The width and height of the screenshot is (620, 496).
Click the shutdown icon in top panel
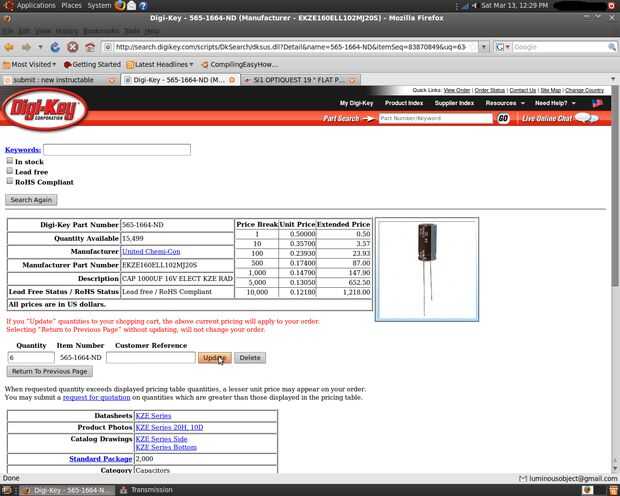[x=612, y=6]
